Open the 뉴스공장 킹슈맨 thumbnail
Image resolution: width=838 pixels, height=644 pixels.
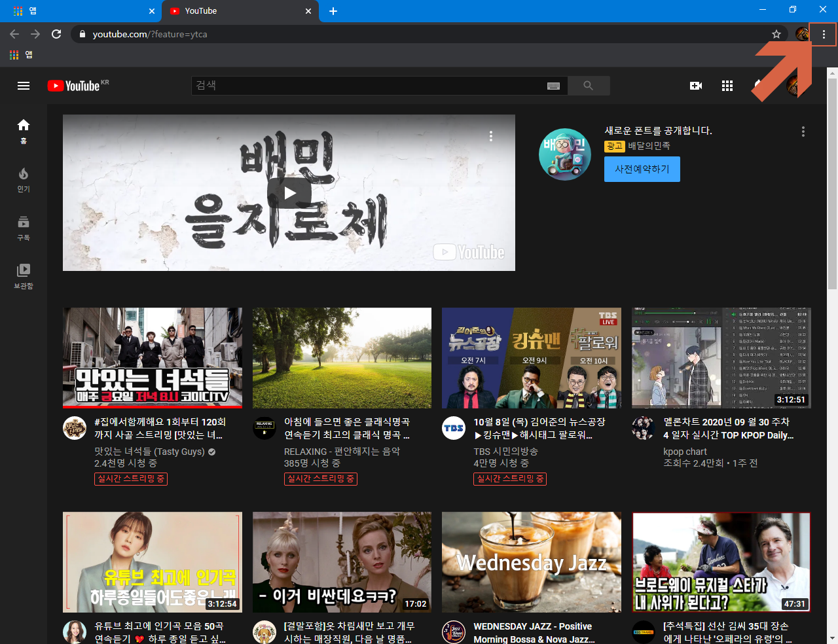[x=532, y=358]
